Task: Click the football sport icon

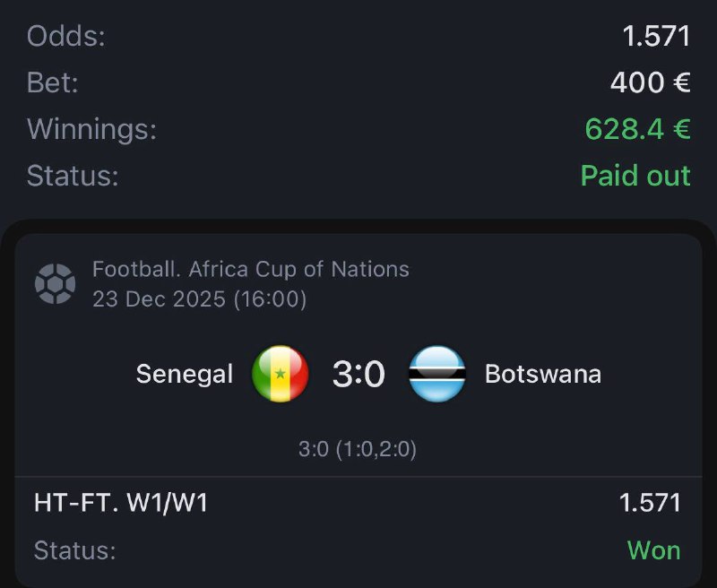Action: [x=55, y=283]
